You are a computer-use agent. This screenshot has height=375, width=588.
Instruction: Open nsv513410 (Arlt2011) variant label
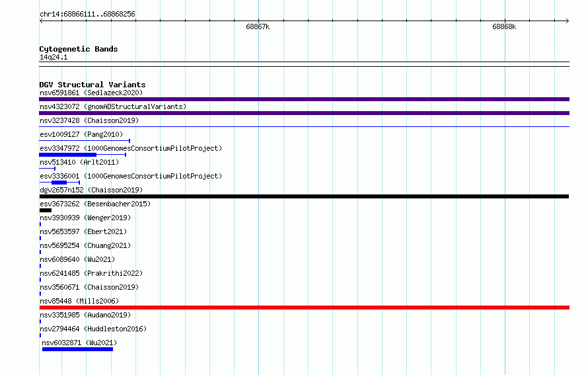[79, 162]
